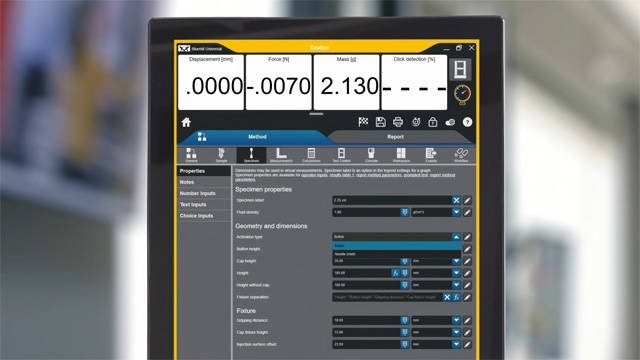
Task: Click pencil icon on Gripping distance row
Action: 467,320
